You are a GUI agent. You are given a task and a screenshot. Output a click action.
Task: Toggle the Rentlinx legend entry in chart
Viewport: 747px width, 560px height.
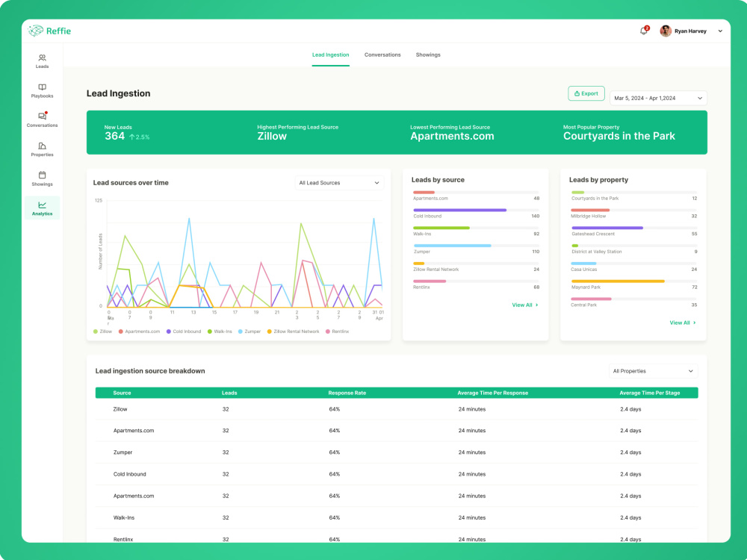338,332
